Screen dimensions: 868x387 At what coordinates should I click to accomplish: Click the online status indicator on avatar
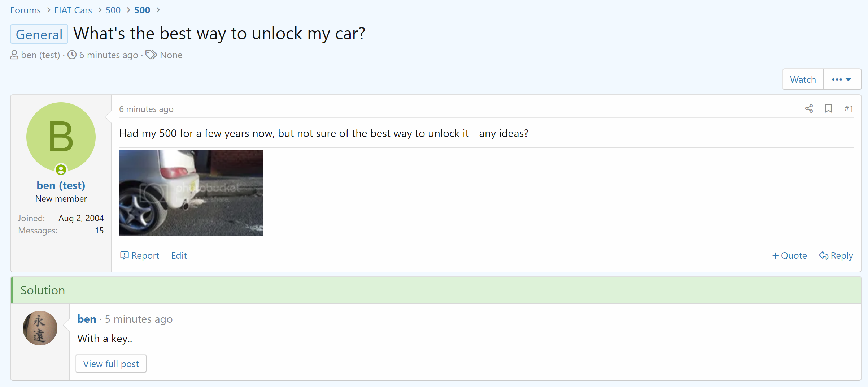pos(61,169)
